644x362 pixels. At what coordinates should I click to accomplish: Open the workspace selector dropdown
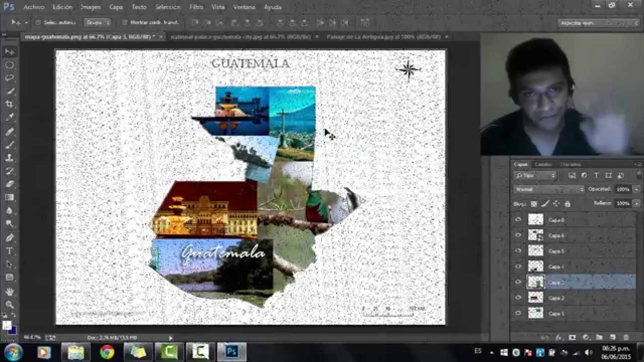[x=599, y=23]
